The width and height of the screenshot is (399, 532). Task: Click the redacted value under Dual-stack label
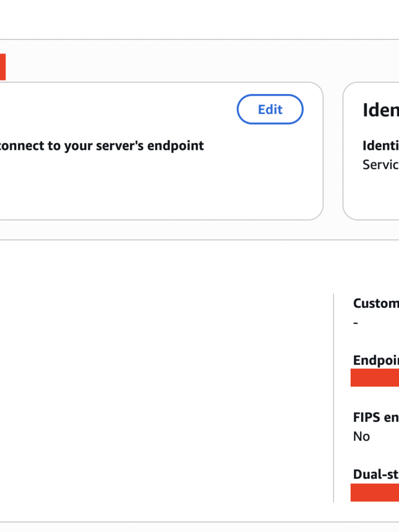pyautogui.click(x=375, y=492)
